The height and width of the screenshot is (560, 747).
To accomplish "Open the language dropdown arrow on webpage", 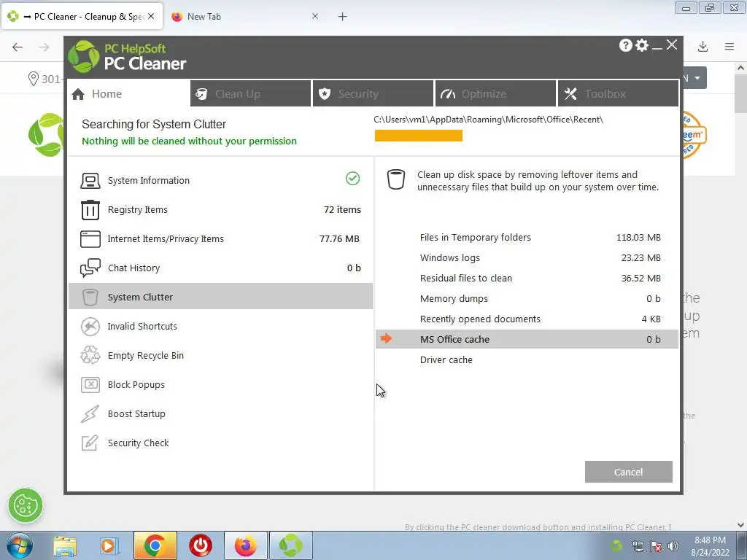I will [697, 77].
